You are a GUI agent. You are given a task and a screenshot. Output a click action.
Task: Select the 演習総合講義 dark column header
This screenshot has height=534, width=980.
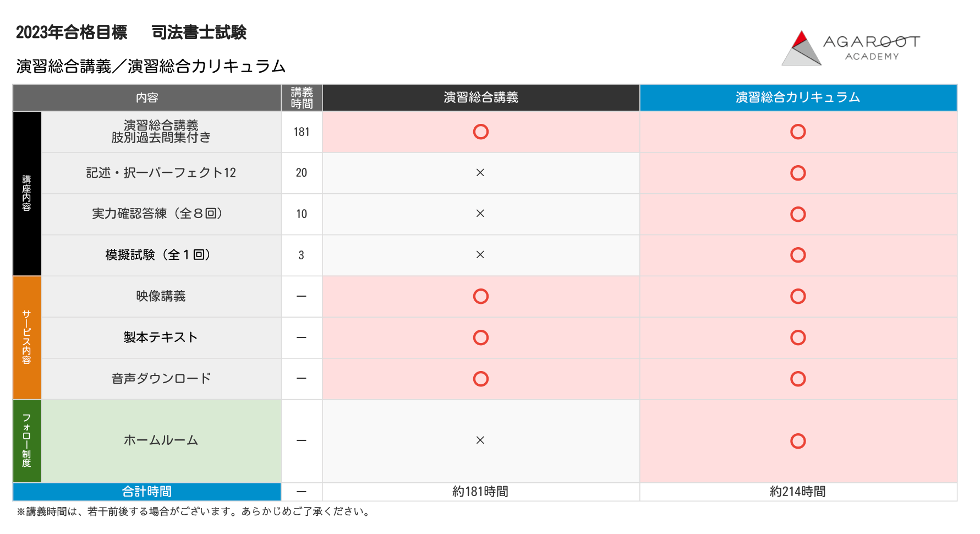click(481, 97)
